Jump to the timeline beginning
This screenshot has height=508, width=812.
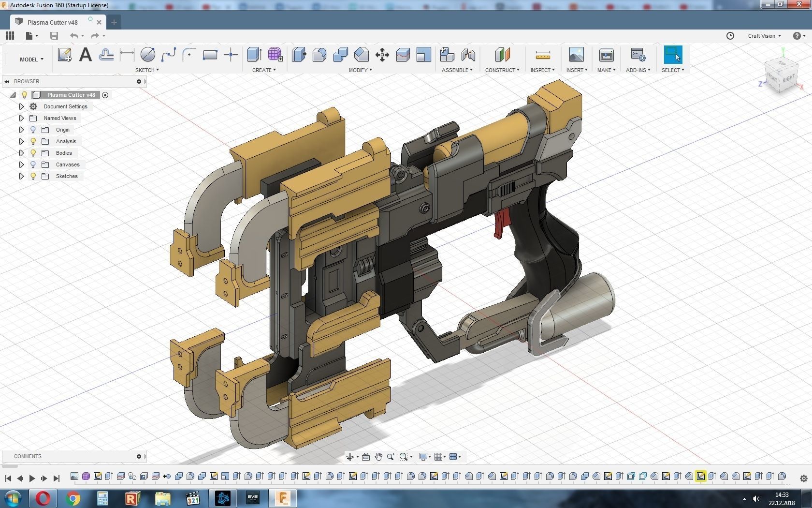pyautogui.click(x=8, y=478)
